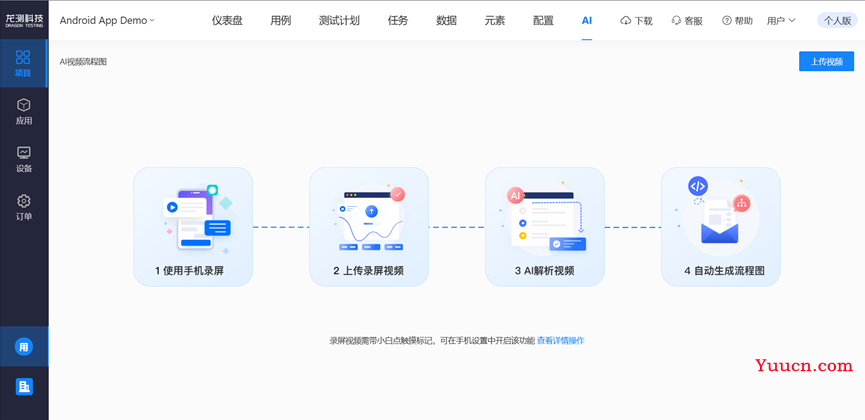The image size is (865, 420).
Task: Click the upload video illustration
Action: pyautogui.click(x=370, y=219)
